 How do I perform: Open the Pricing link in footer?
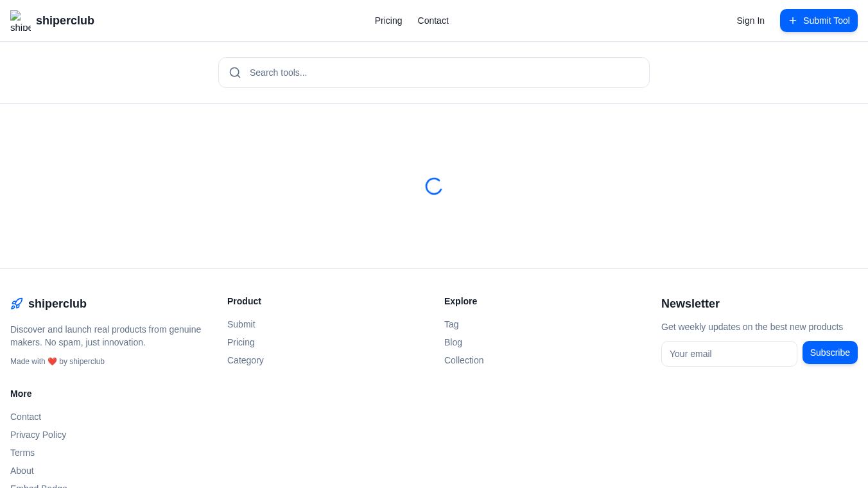point(241,342)
